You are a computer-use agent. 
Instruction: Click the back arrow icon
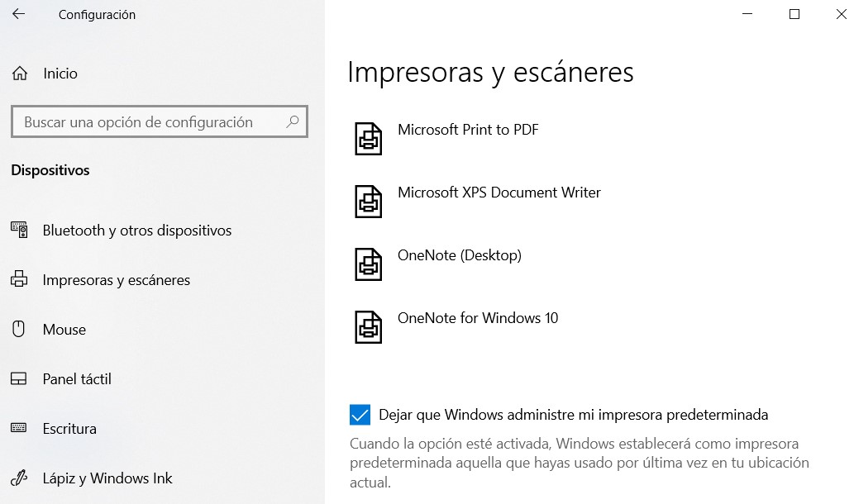pos(18,14)
